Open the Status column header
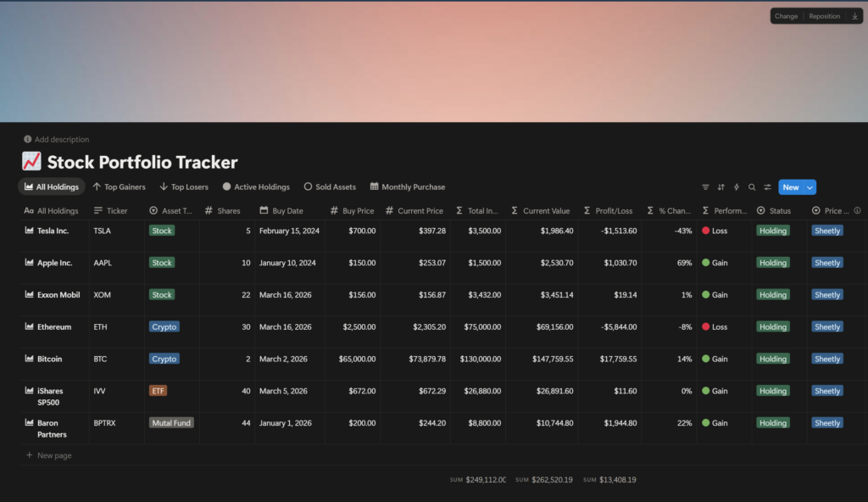This screenshot has height=502, width=868. (774, 210)
